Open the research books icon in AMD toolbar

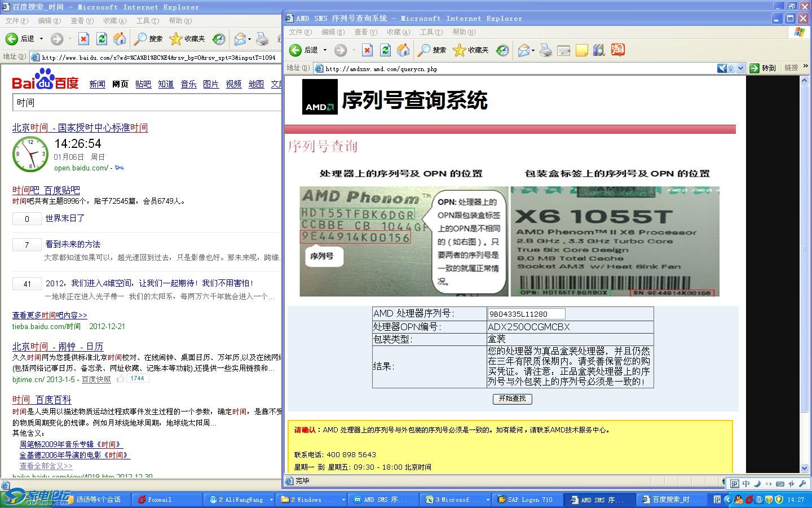point(599,50)
